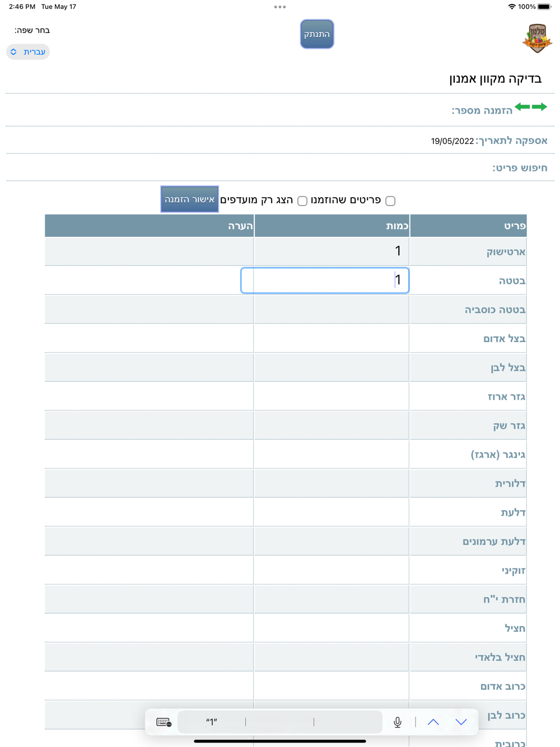This screenshot has height=747, width=560.
Task: Click the 'התנתק' logout button
Action: (317, 34)
